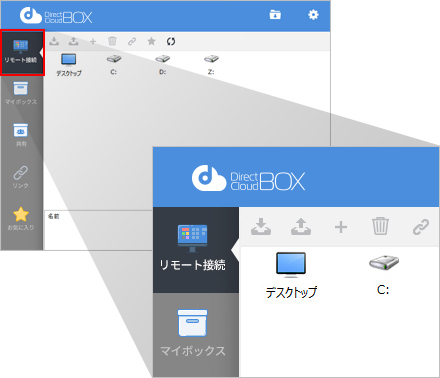Image resolution: width=440 pixels, height=378 pixels.
Task: Click the plus icon in enlarged toolbar
Action: click(341, 227)
